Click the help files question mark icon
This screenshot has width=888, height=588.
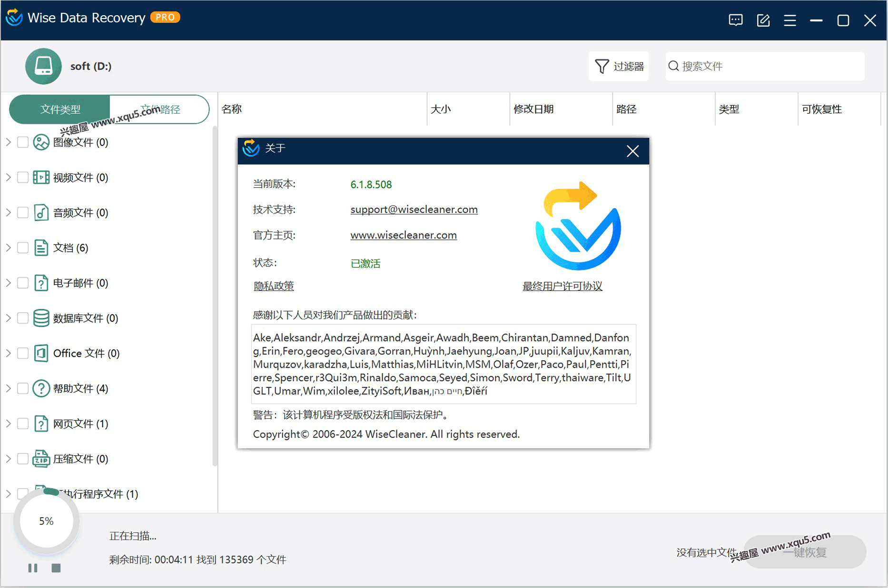pos(41,389)
